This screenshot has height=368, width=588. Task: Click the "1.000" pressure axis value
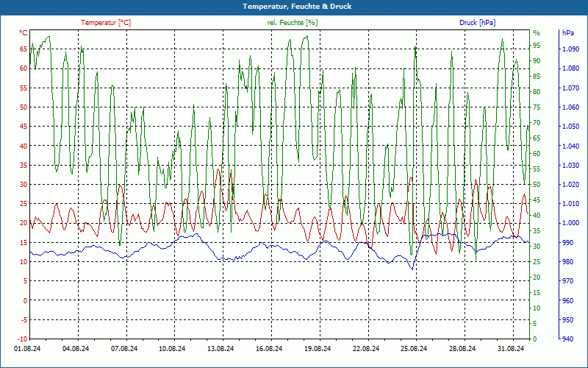[570, 223]
